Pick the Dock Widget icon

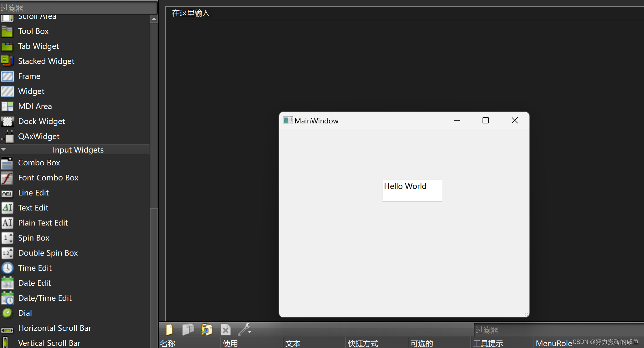point(7,122)
